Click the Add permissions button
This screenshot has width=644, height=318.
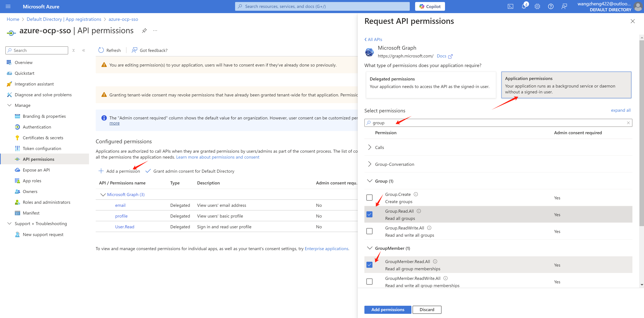[388, 309]
